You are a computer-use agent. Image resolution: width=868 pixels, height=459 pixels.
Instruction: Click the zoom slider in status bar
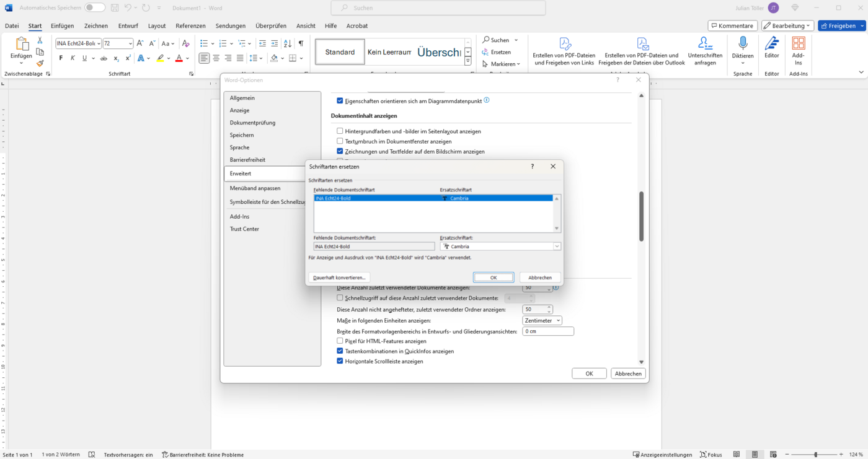pos(816,455)
